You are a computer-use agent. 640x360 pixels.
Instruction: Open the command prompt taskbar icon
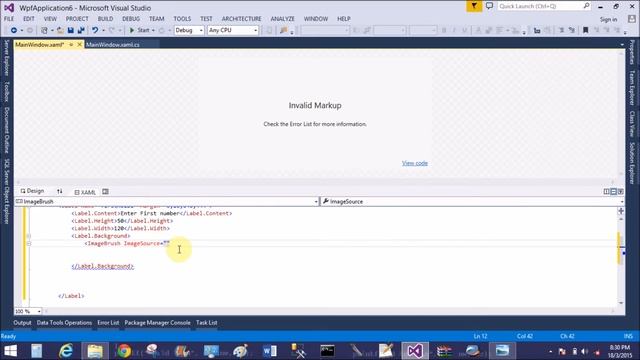tap(327, 351)
